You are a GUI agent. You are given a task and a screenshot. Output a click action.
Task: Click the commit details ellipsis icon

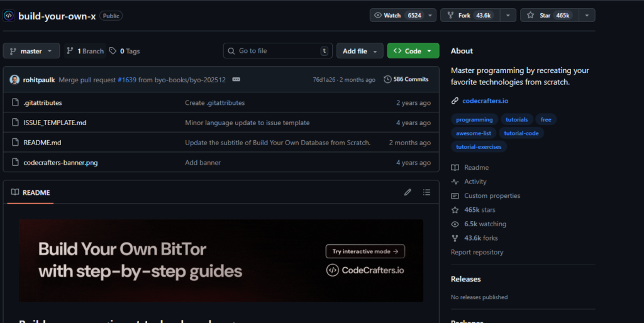coord(236,80)
